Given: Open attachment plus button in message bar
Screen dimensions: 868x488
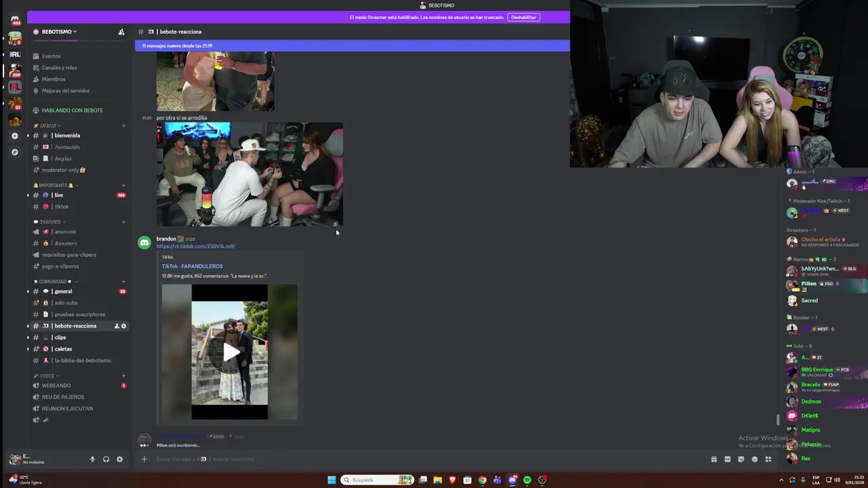Looking at the screenshot, I should point(144,459).
